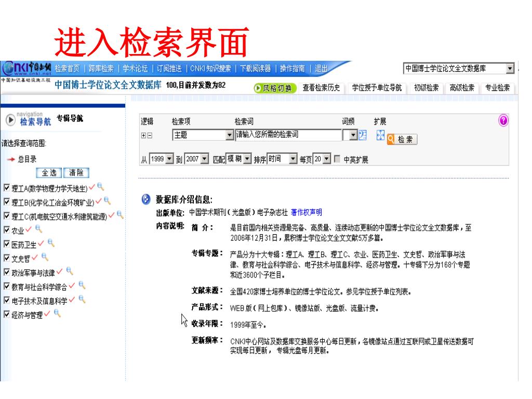Click magnifier icon next to 经济与管理

click(x=57, y=313)
